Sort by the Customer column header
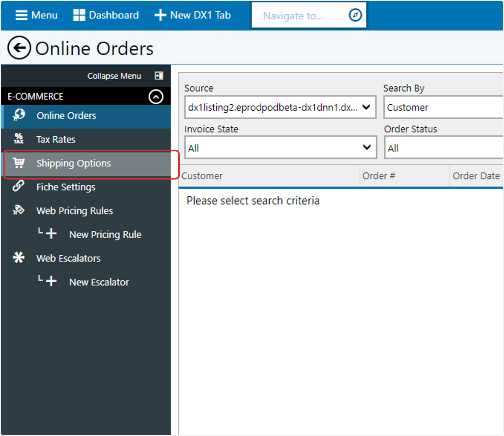The image size is (504, 436). [202, 176]
